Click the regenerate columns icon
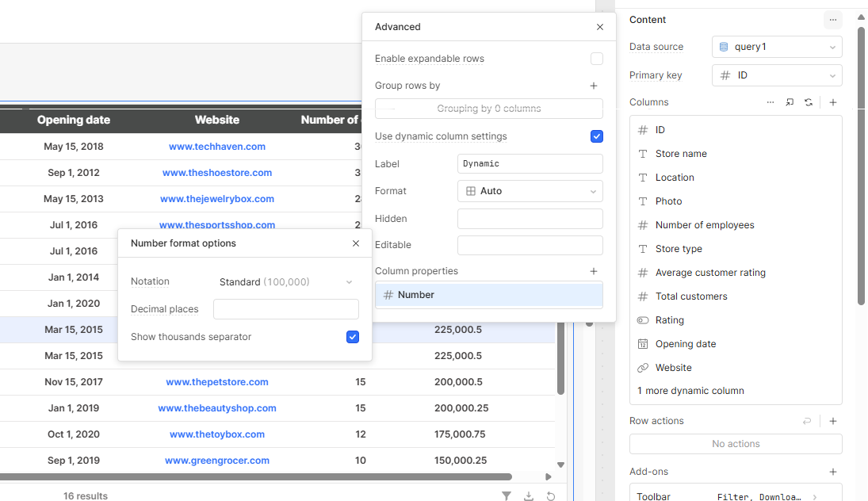The height and width of the screenshot is (501, 868). click(809, 102)
